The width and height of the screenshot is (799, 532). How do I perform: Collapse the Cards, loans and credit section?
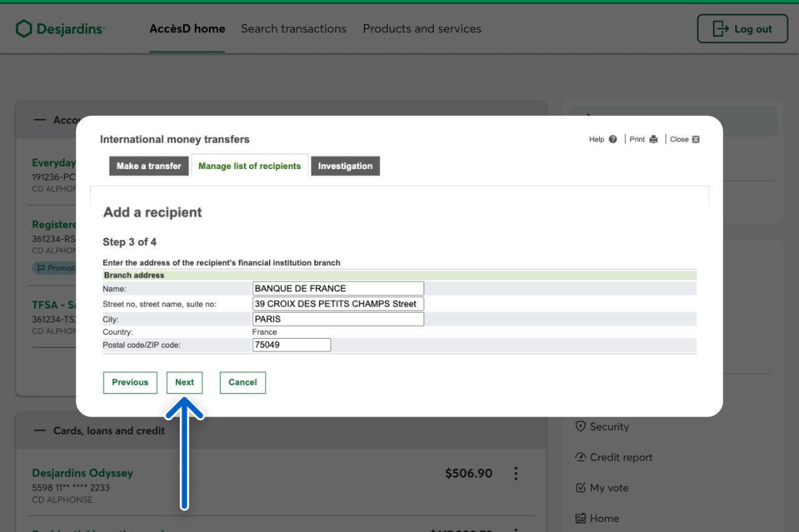point(40,430)
